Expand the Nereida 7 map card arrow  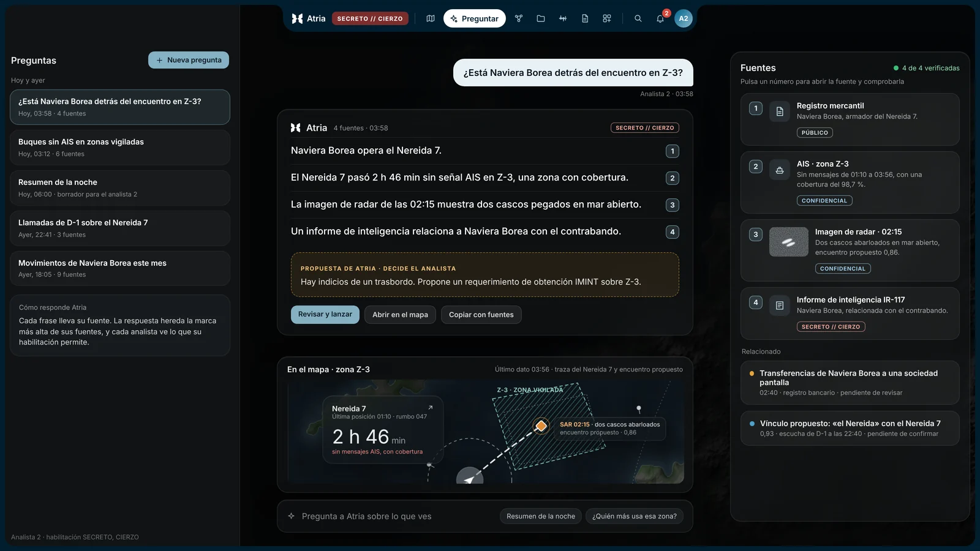coord(431,408)
